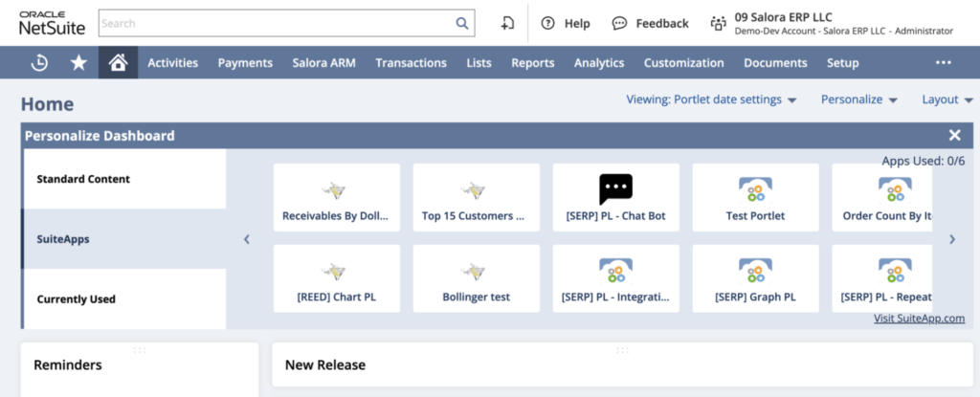Image resolution: width=980 pixels, height=397 pixels.
Task: Follow the Visit SuiteApp.com link
Action: (919, 319)
